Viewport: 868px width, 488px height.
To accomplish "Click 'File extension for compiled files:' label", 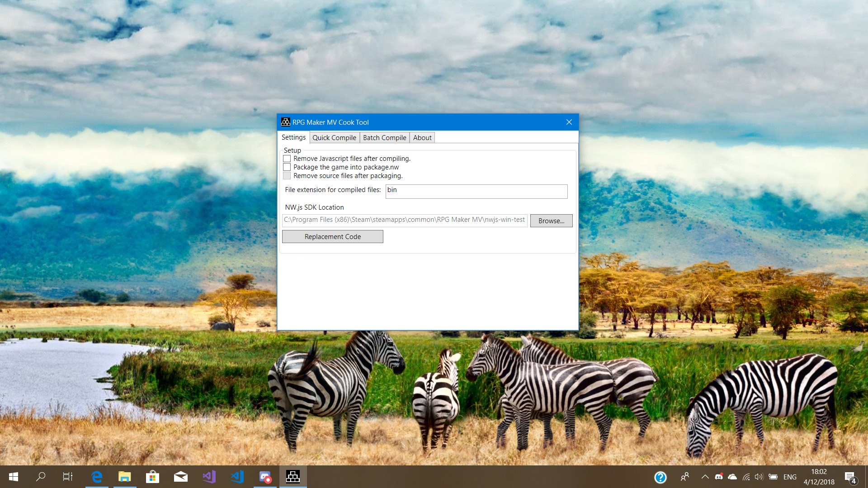I will point(333,190).
